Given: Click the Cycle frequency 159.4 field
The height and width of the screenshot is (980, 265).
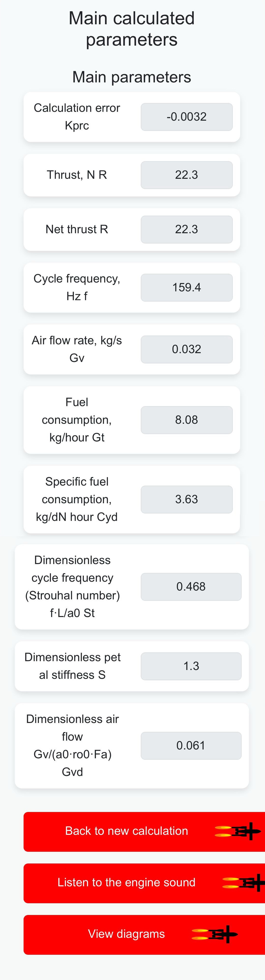Looking at the screenshot, I should coord(187,288).
